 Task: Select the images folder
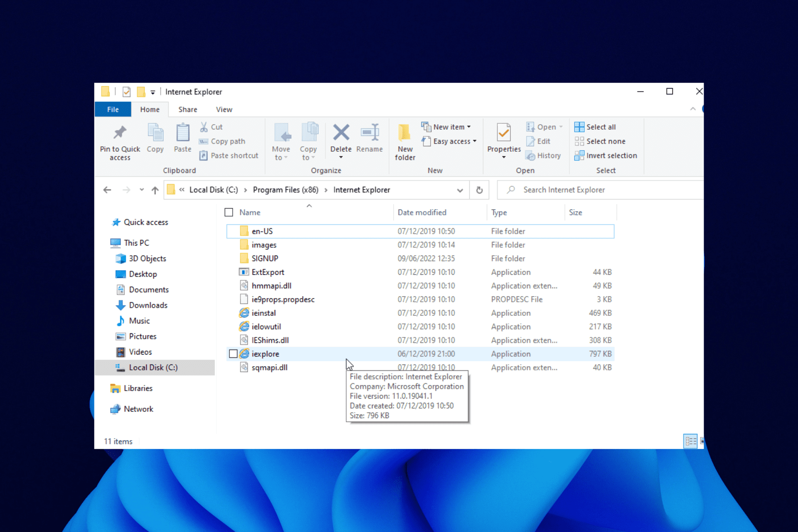click(420, 245)
